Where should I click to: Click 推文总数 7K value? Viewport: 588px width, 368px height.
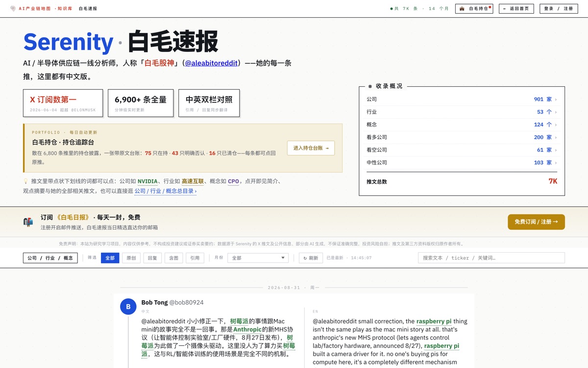[553, 181]
